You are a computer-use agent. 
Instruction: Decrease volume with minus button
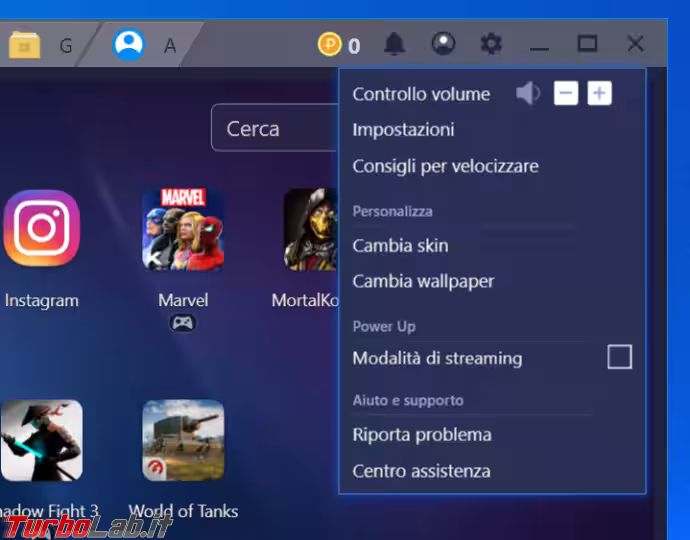coord(566,93)
